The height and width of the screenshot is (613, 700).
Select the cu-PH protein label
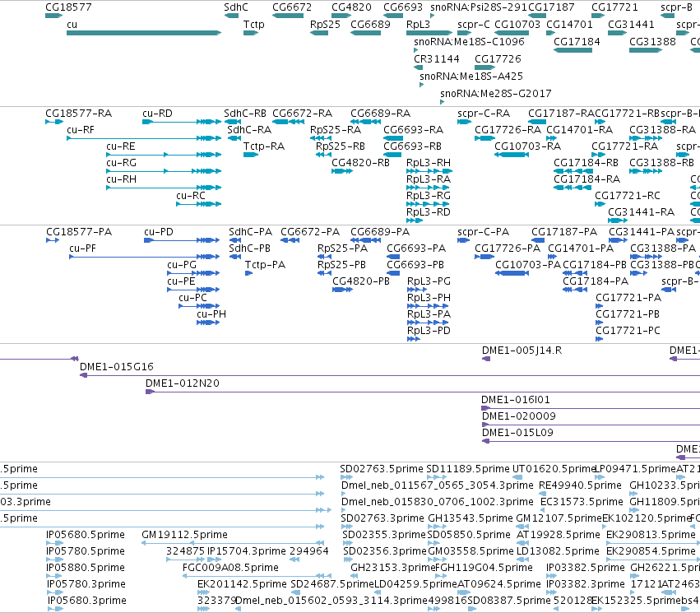point(211,313)
